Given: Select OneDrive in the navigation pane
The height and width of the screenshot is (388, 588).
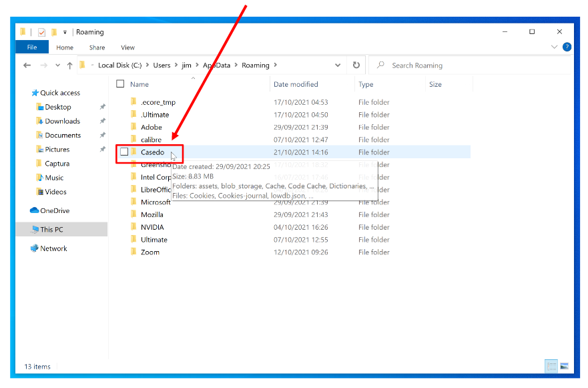Looking at the screenshot, I should point(50,210).
